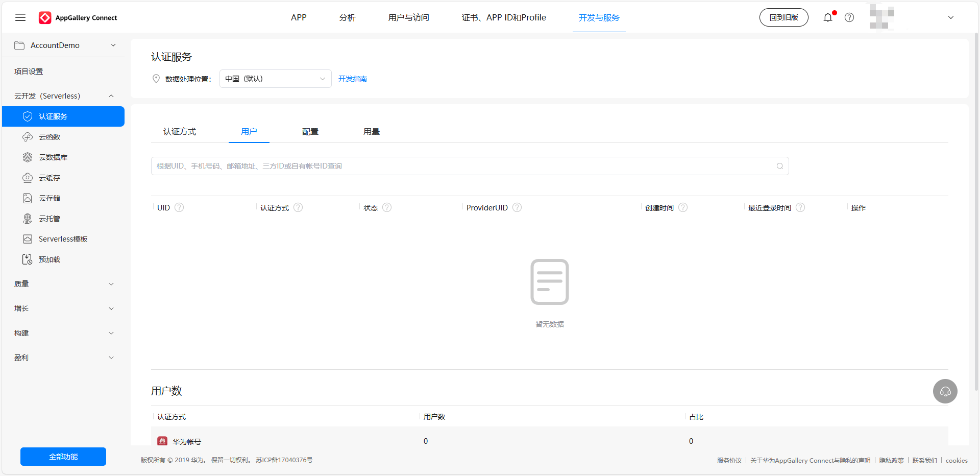980x476 pixels.
Task: Open the 分析 top menu
Action: click(x=347, y=17)
